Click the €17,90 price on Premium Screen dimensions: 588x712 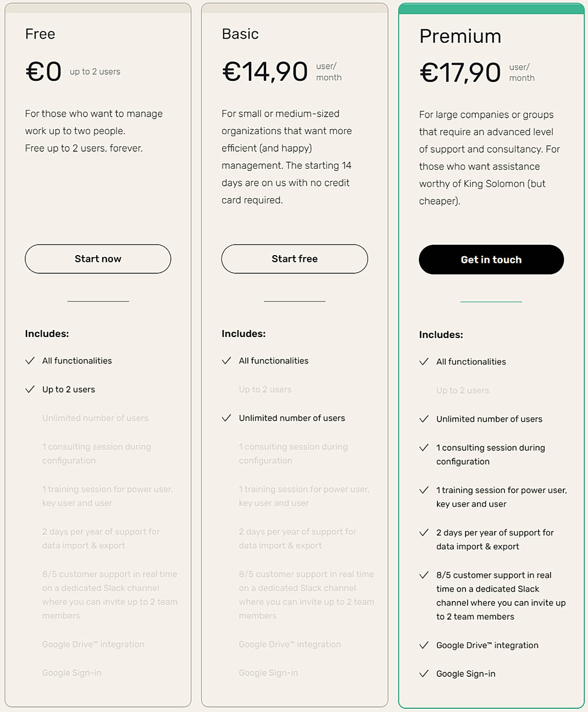pyautogui.click(x=460, y=71)
